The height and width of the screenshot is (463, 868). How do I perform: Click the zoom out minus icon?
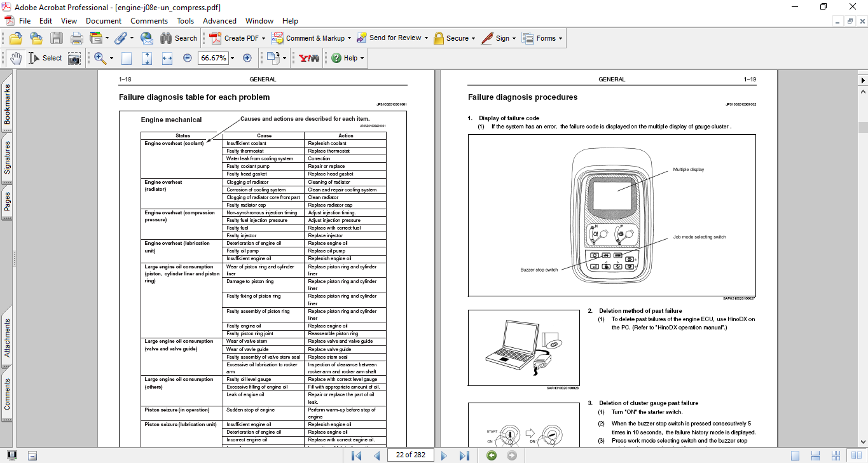(187, 58)
